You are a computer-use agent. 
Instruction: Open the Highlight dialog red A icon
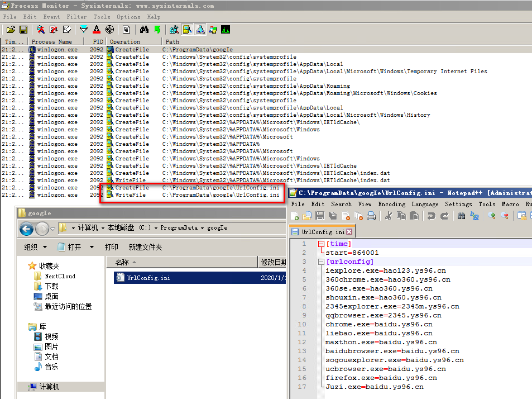pyautogui.click(x=97, y=30)
